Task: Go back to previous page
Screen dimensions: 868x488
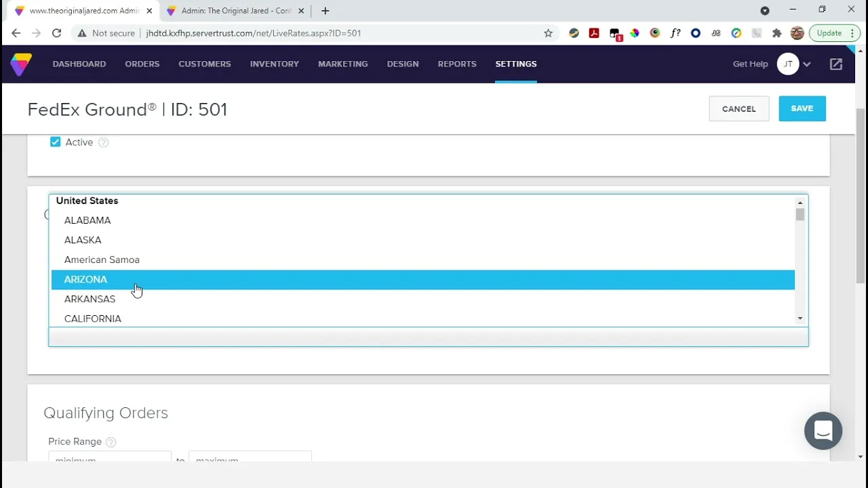Action: pos(16,33)
